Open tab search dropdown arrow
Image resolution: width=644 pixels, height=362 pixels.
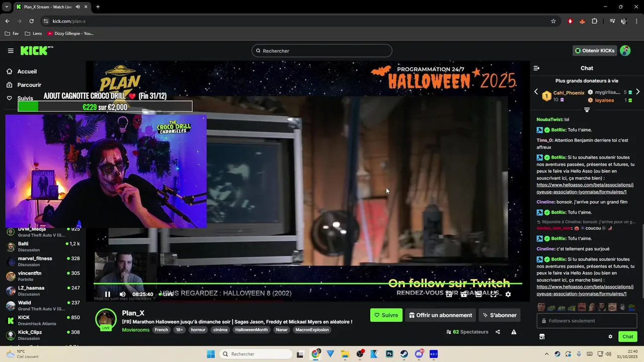tap(7, 7)
